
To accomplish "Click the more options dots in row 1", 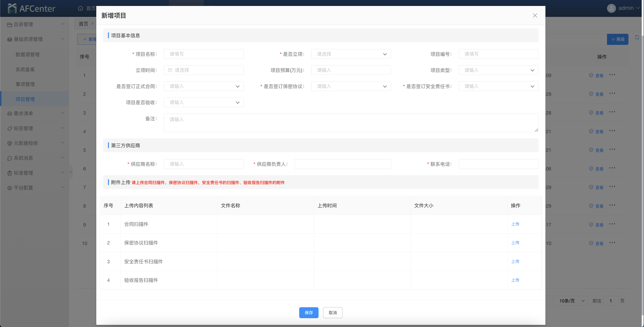I will (x=612, y=75).
